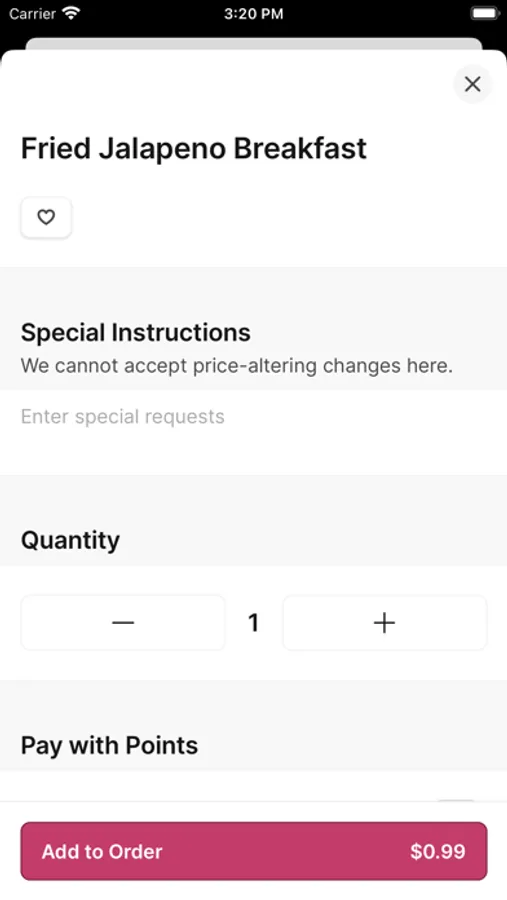The image size is (507, 900).
Task: Tap the Fried Jalapeno Breakfast title
Action: 193,149
